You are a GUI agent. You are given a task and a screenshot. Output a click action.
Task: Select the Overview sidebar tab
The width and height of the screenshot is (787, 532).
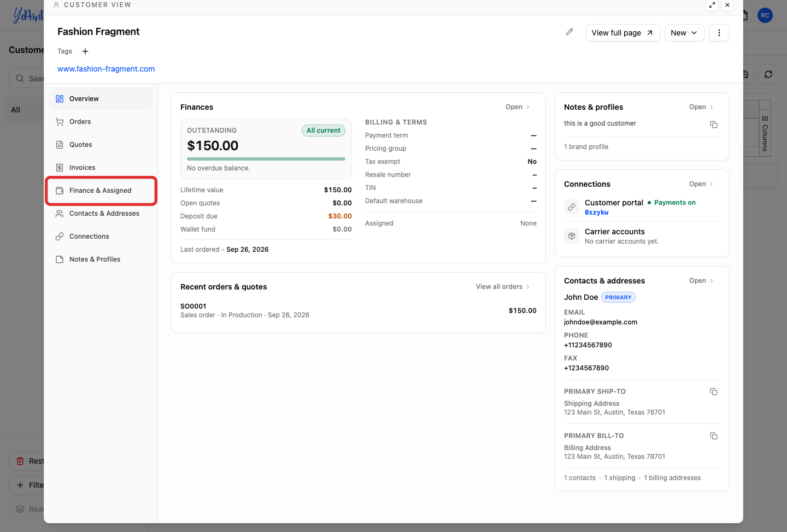(101, 99)
